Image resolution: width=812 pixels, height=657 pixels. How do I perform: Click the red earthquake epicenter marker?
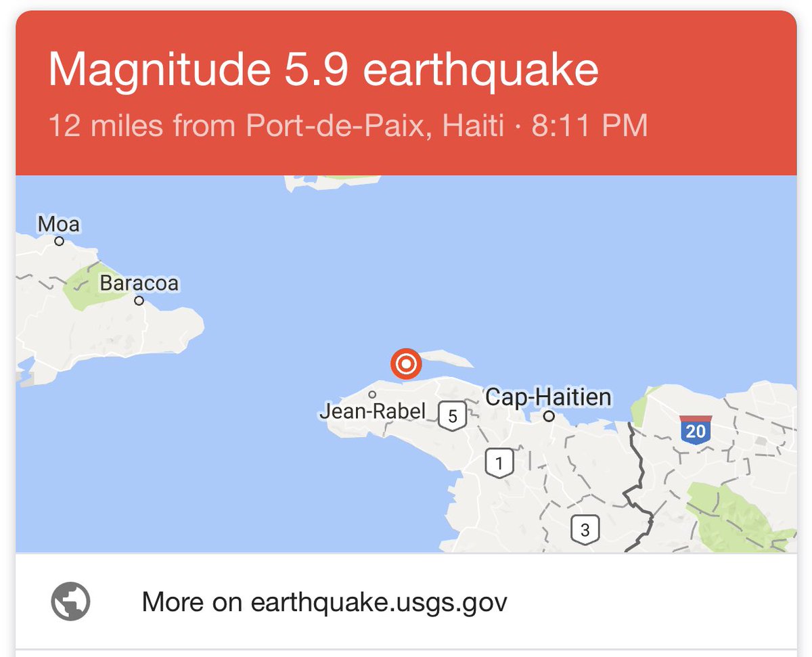pyautogui.click(x=406, y=365)
